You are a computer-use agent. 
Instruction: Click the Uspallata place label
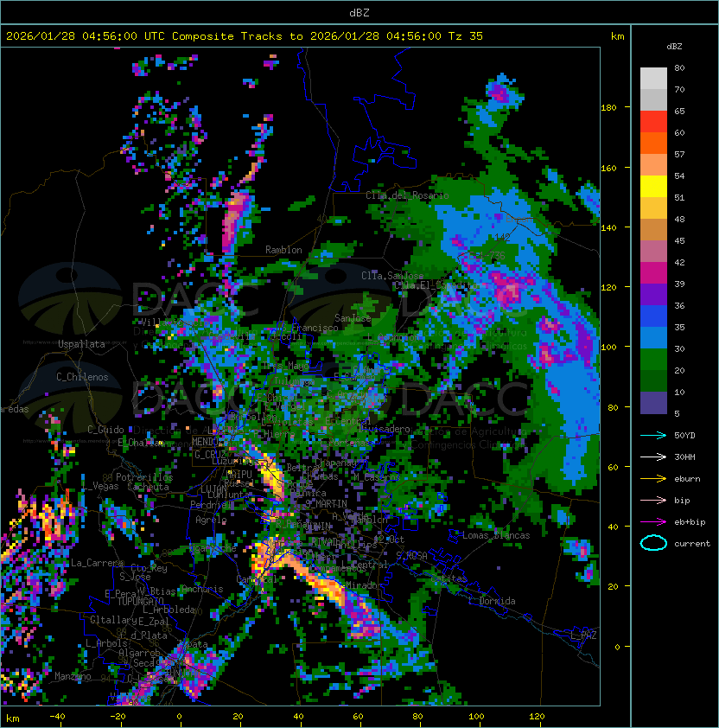click(81, 344)
